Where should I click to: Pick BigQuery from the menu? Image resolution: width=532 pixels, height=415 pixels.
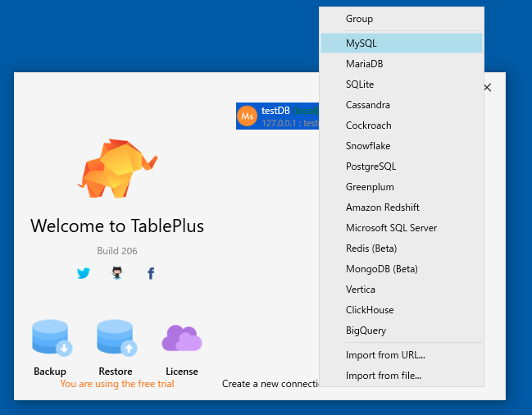(x=402, y=331)
